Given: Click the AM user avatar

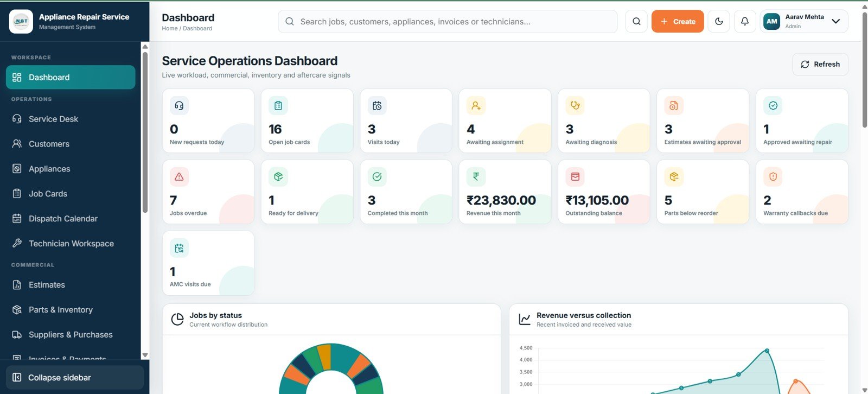Looking at the screenshot, I should point(772,22).
